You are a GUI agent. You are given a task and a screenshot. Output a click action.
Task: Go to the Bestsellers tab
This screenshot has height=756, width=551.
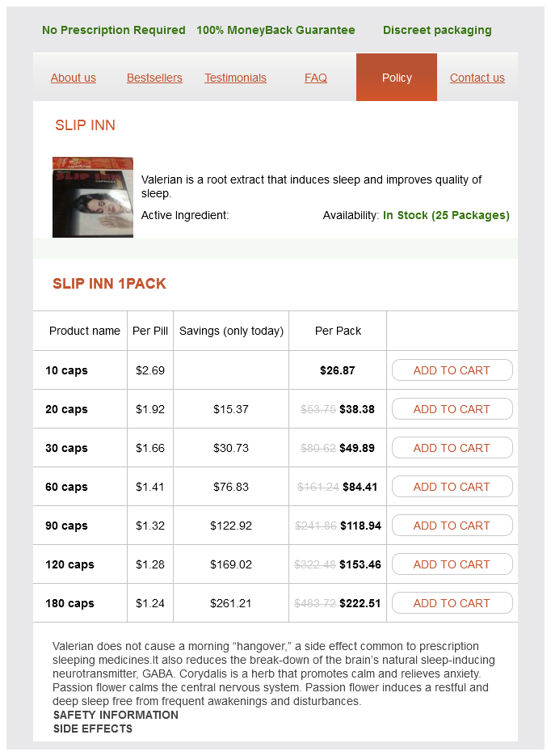point(154,78)
